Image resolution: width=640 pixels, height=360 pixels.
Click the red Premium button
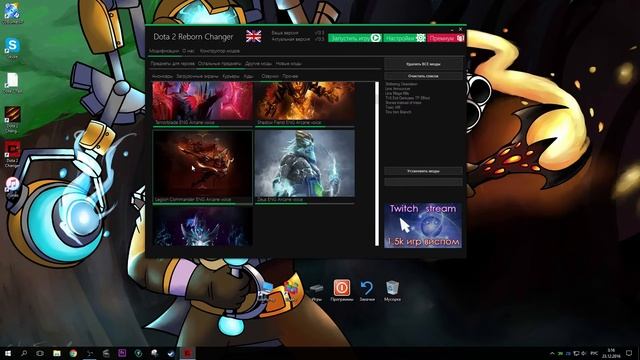(x=446, y=38)
